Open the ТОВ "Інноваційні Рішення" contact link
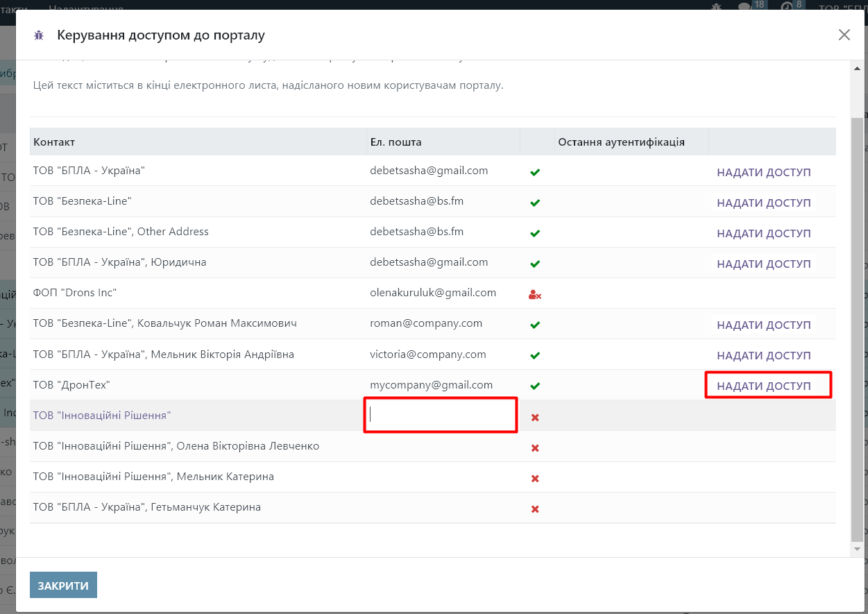Image resolution: width=868 pixels, height=614 pixels. 102,415
